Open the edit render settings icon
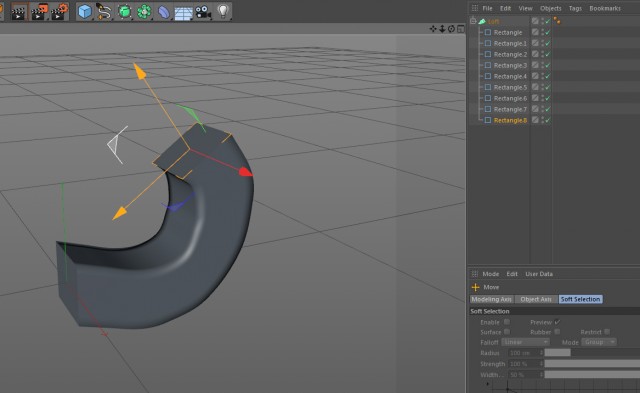This screenshot has width=640, height=393. [60, 11]
